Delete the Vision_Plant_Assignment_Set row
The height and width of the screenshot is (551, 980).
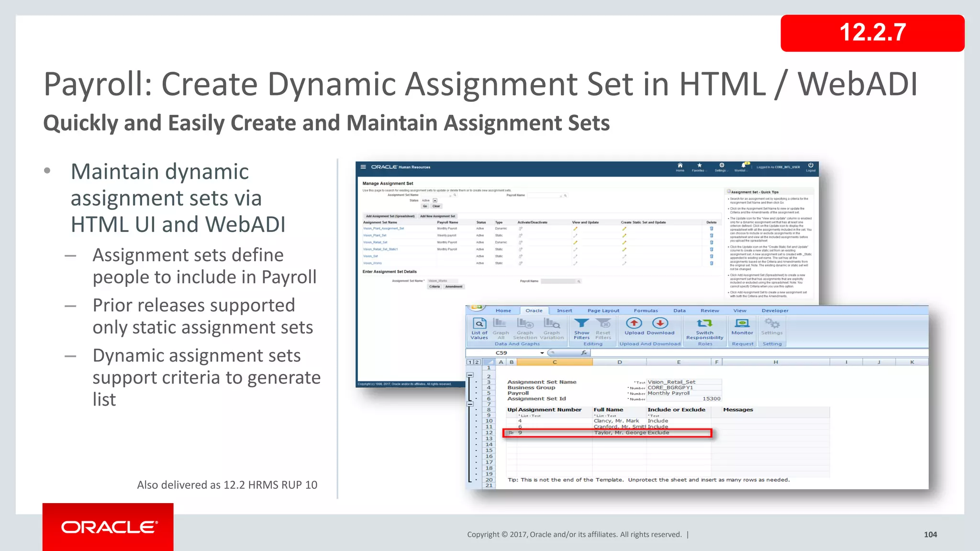pos(712,229)
